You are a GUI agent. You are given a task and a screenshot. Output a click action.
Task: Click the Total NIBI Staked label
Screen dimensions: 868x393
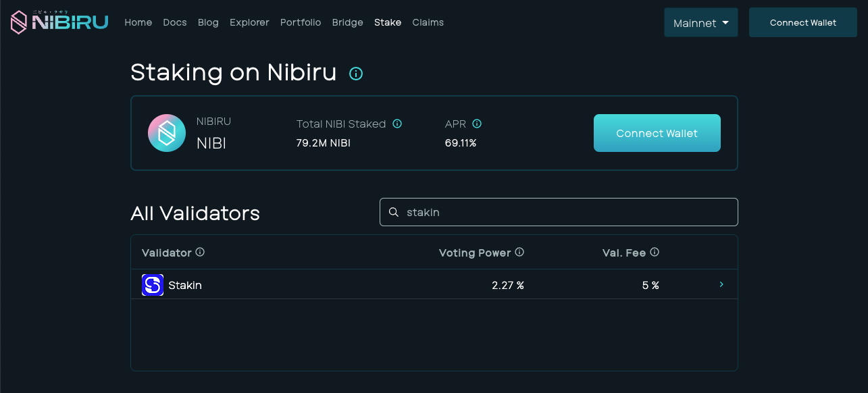341,124
